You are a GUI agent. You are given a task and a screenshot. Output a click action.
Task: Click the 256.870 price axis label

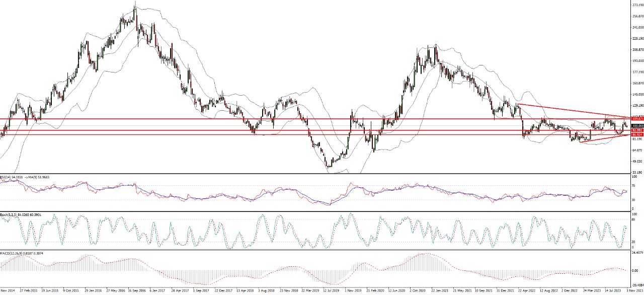(637, 16)
